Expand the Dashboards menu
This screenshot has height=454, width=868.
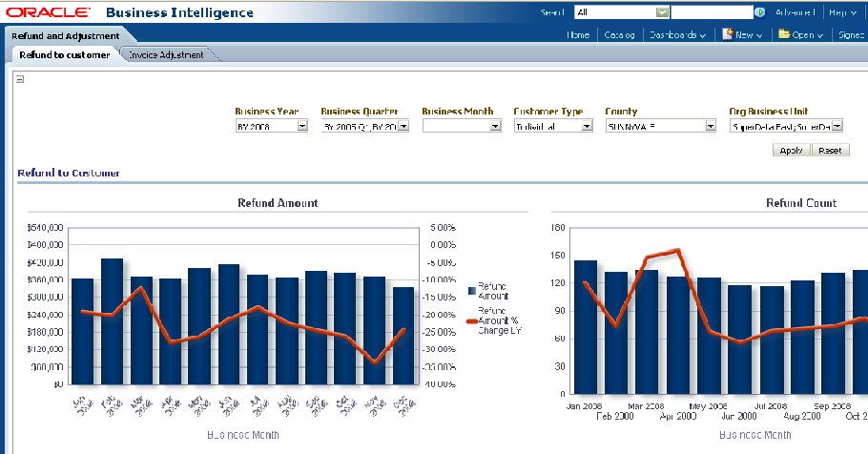677,35
